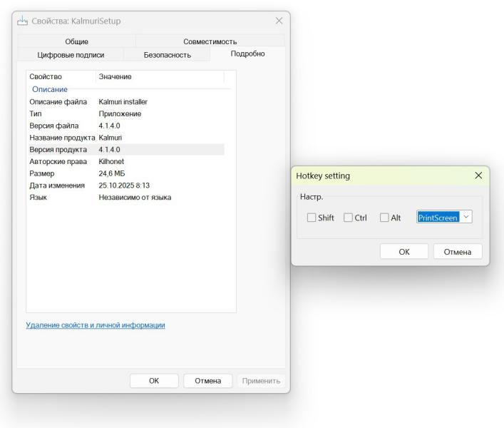Check the Alt modifier checkbox
Screen dimensions: 504x428
tap(384, 218)
